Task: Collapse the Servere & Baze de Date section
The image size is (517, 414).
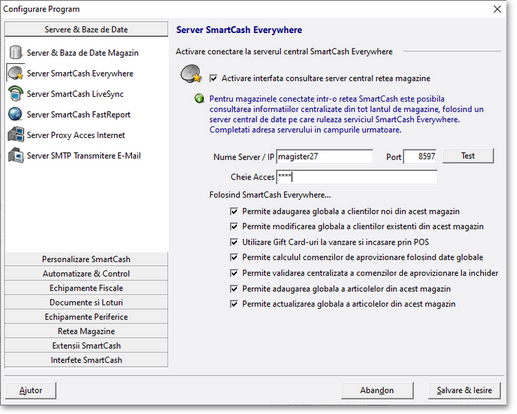Action: click(x=86, y=29)
